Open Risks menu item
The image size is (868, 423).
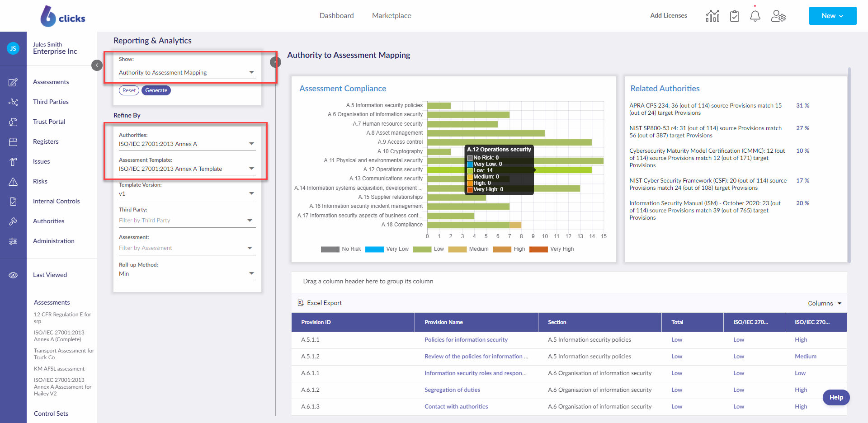[40, 182]
